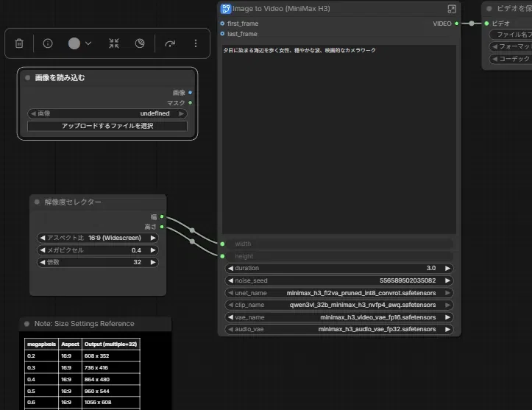
Task: Delete the selected node via trash icon
Action: (19, 43)
